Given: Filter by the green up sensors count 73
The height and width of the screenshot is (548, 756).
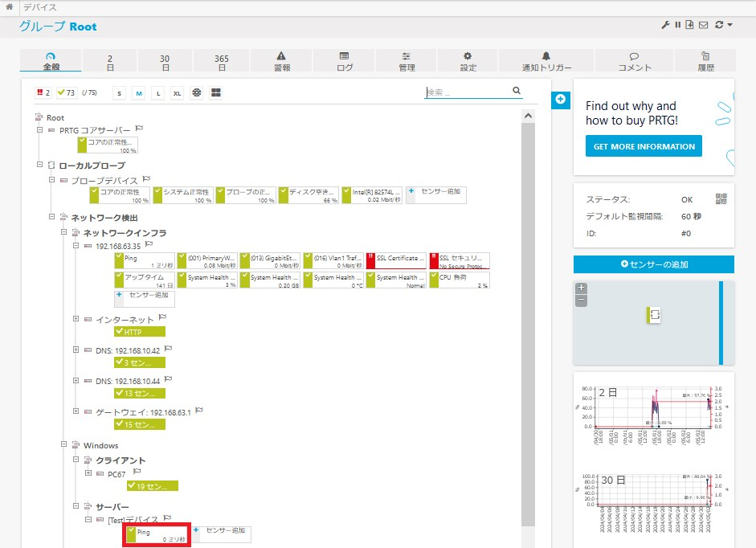Looking at the screenshot, I should [66, 92].
